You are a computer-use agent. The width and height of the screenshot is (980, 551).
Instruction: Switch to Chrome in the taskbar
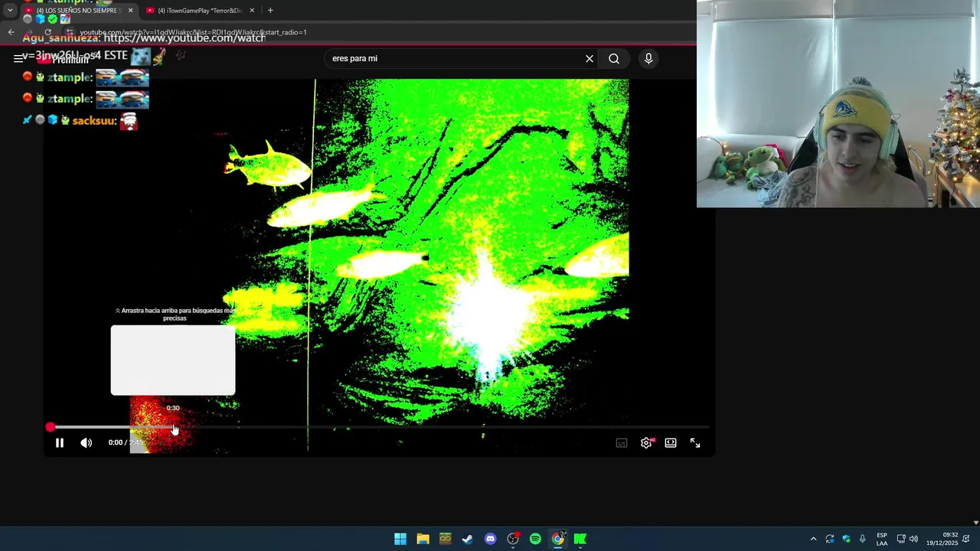tap(558, 539)
